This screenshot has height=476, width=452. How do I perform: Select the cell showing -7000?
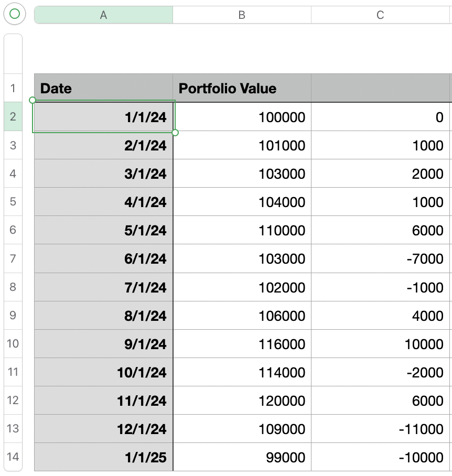tap(380, 259)
